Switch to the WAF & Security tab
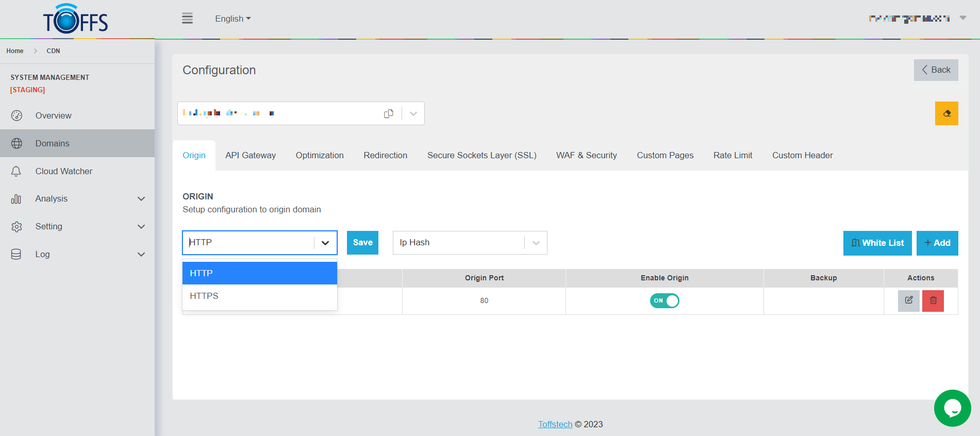Image resolution: width=980 pixels, height=436 pixels. coord(586,155)
